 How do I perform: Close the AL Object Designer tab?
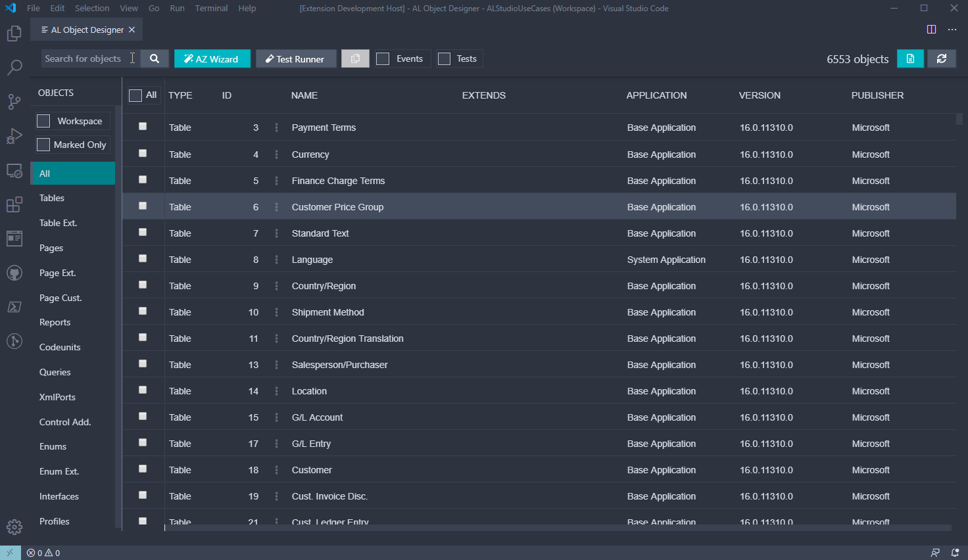[132, 30]
